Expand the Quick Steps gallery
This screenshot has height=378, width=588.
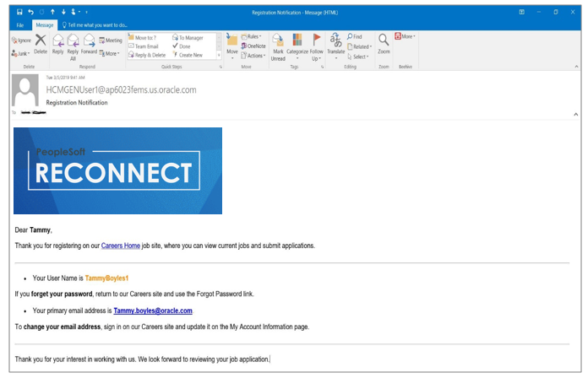(219, 55)
